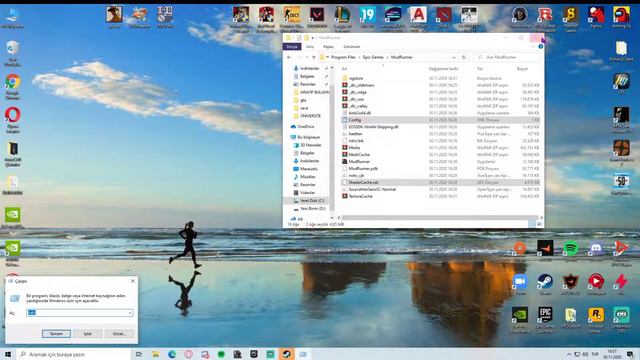Screen dimensions: 640x360
Task: Click taskbar search box
Action: [73, 354]
